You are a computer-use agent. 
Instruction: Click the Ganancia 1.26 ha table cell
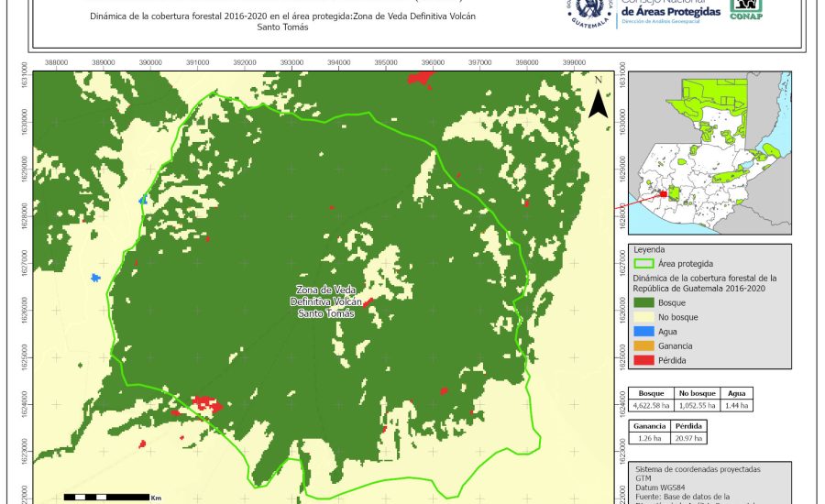(650, 438)
